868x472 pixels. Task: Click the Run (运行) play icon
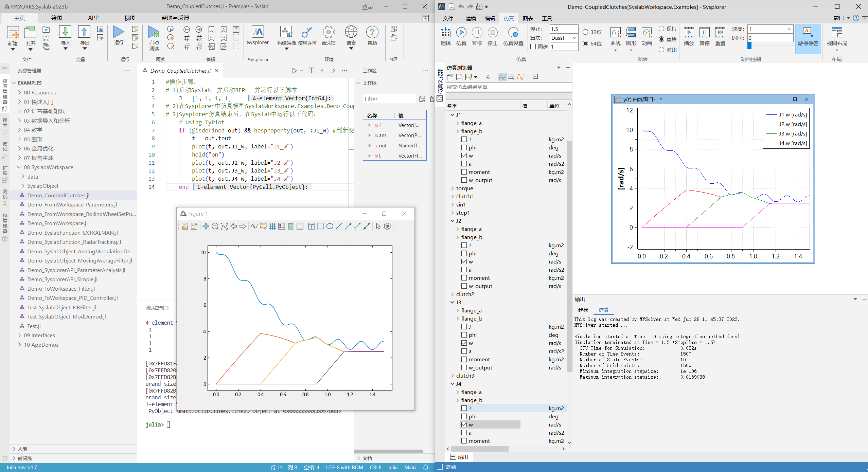119,32
